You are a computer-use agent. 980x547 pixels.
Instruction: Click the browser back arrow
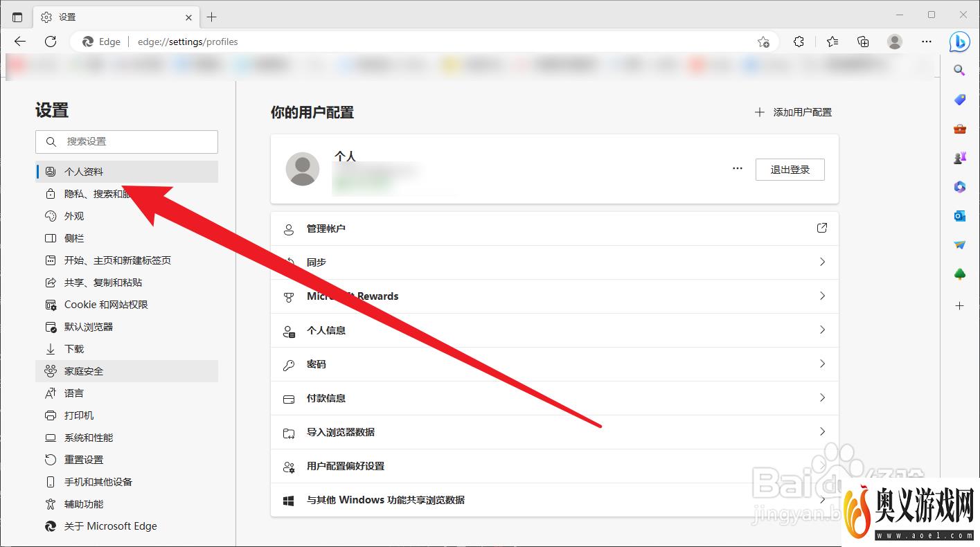pos(20,42)
